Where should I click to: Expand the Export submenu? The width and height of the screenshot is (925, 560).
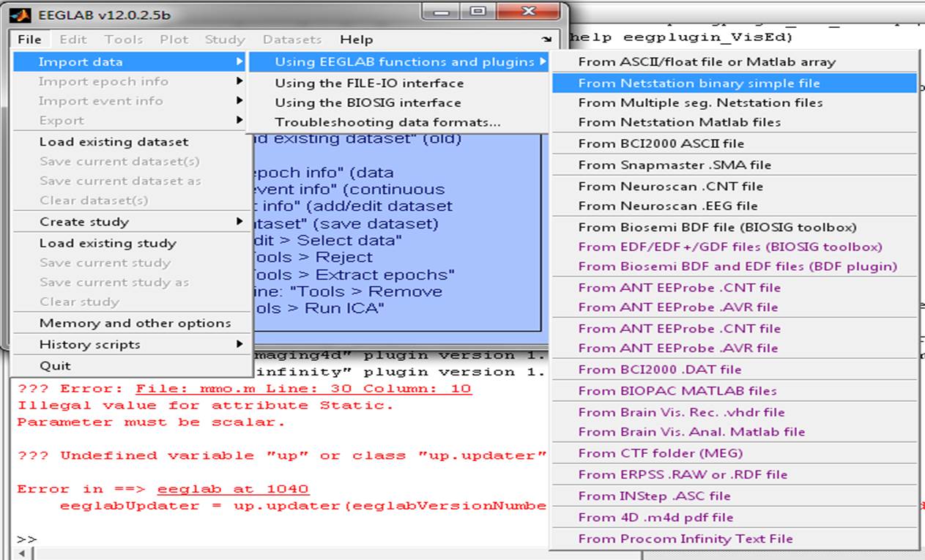(x=132, y=121)
